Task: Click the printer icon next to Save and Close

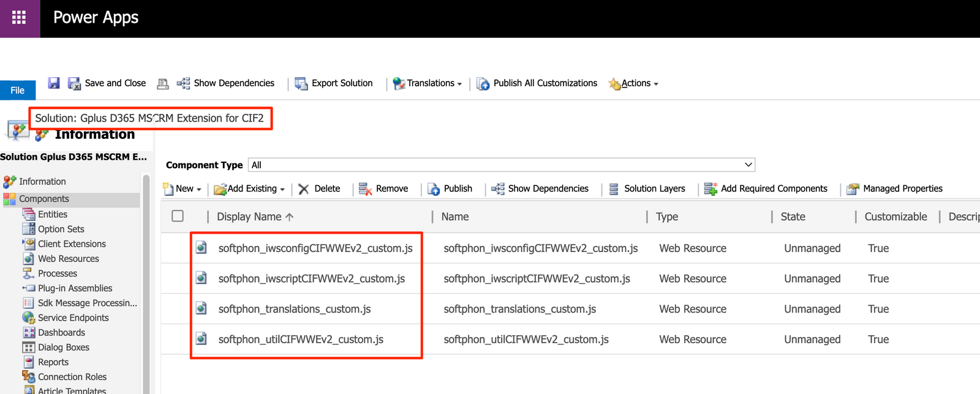Action: pos(162,84)
